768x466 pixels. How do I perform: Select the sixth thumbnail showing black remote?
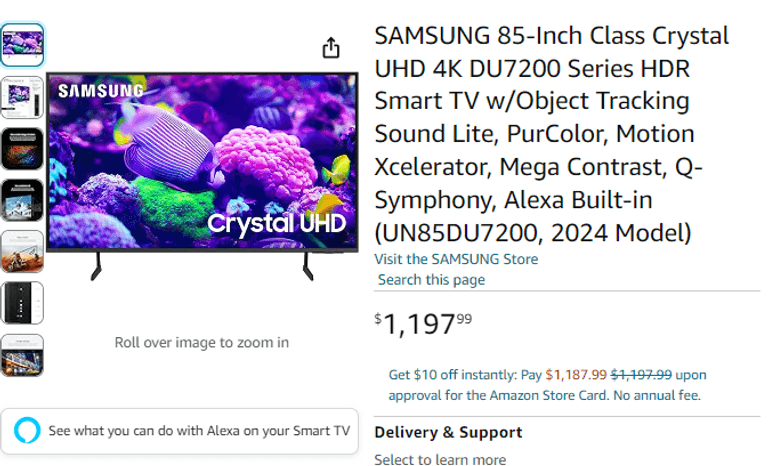click(21, 303)
